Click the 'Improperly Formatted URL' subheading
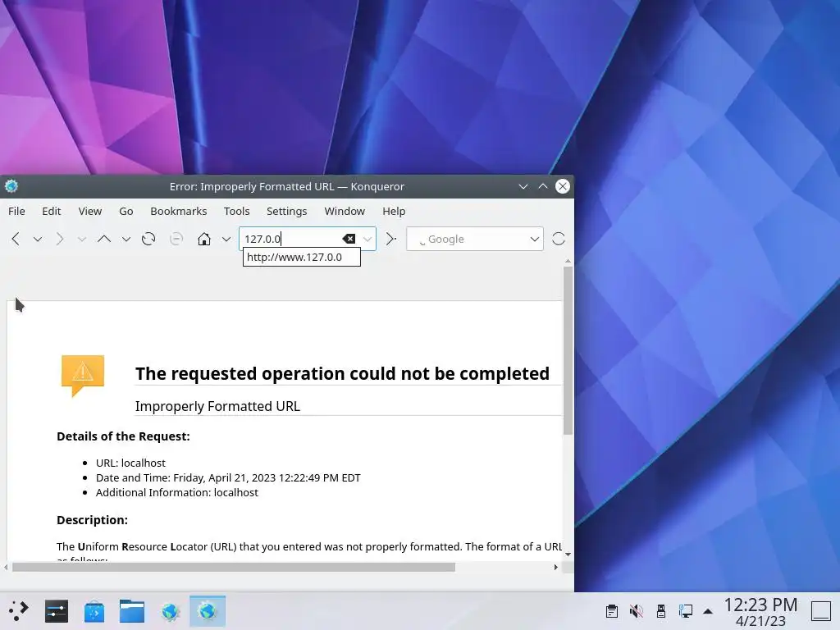This screenshot has width=840, height=630. (x=217, y=406)
